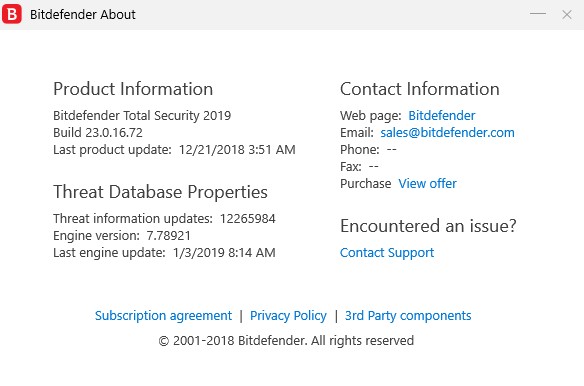The image size is (584, 386).
Task: Click the Phone: -- line
Action: point(368,150)
